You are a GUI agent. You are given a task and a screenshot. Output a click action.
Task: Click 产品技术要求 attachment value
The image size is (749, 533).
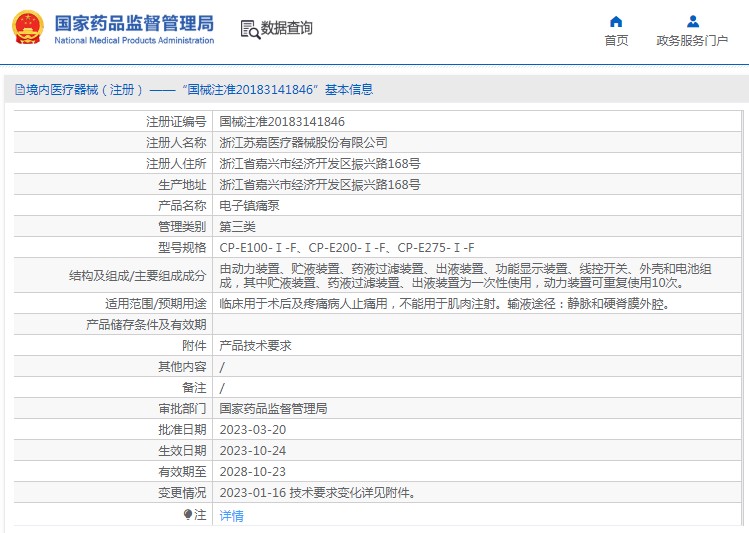255,345
